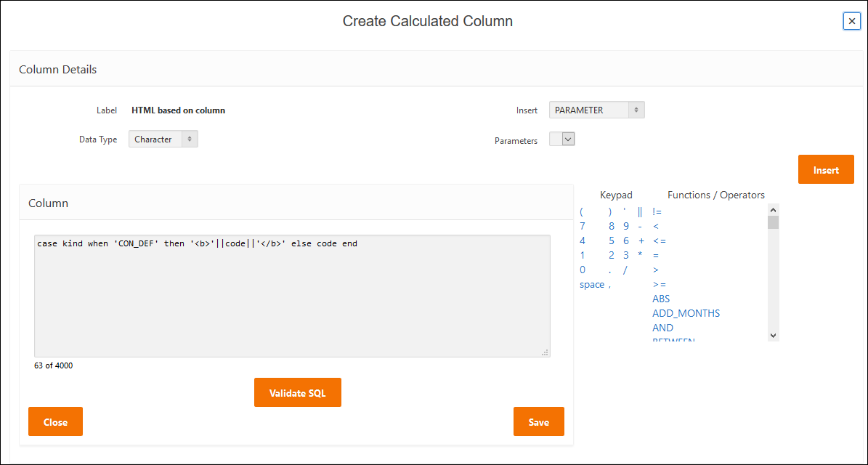Open the Insert PARAMETER dropdown
The width and height of the screenshot is (868, 465).
596,110
